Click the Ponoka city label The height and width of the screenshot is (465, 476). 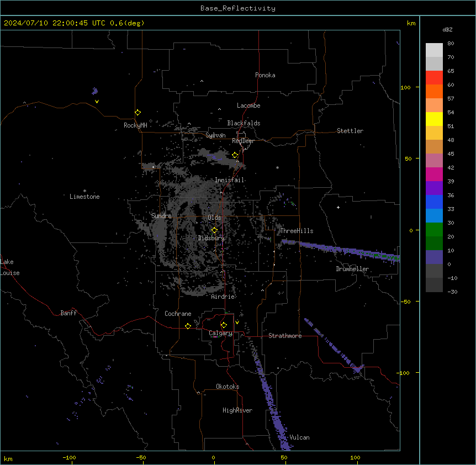tap(265, 75)
